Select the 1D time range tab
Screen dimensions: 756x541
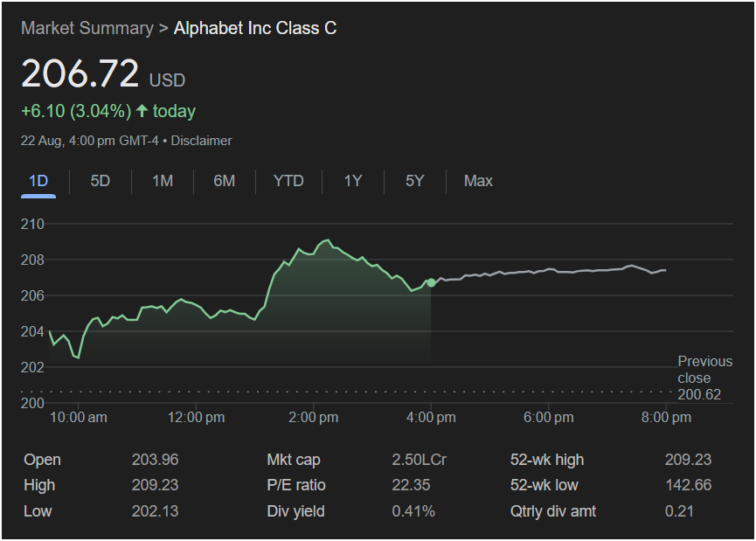(38, 181)
